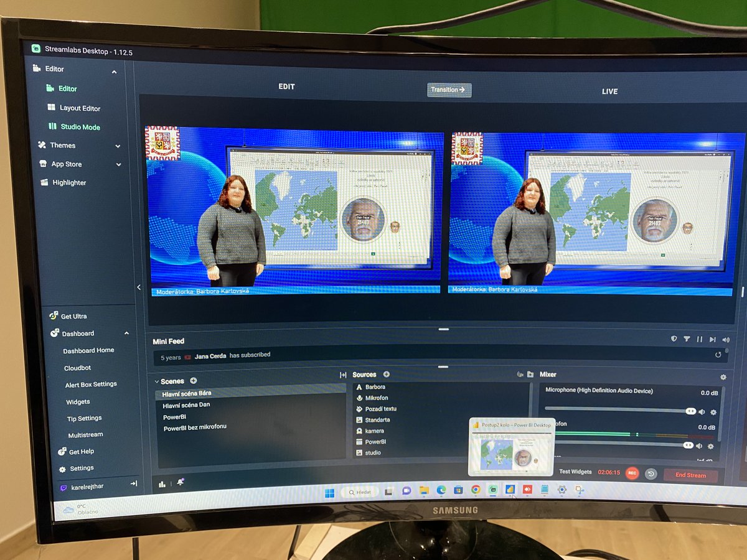Mute alerts with Mini Feed speaker icon
This screenshot has height=560, width=747.
pos(725,340)
